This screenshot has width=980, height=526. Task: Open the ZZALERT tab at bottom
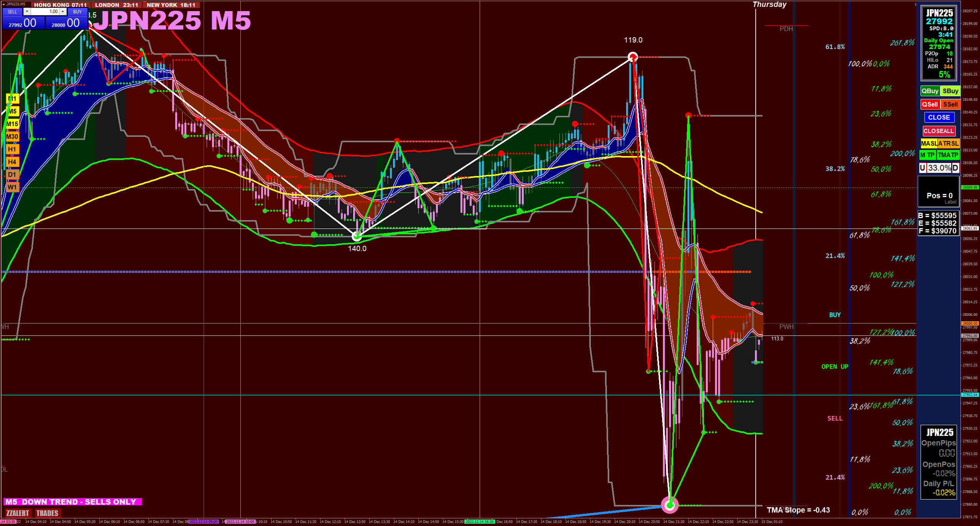click(18, 513)
